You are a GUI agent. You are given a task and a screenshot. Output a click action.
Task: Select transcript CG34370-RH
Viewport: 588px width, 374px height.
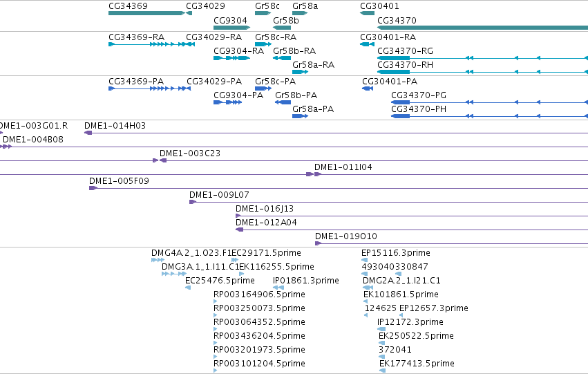coord(482,72)
